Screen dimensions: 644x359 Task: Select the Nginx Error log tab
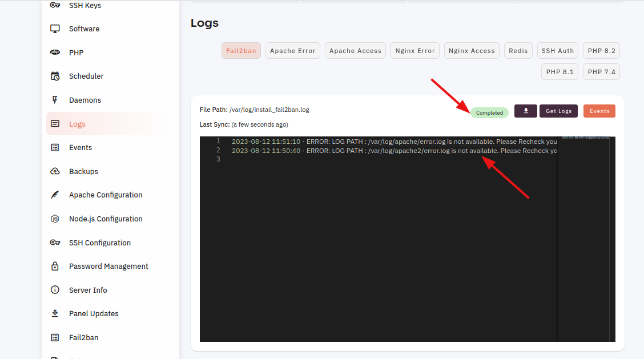tap(415, 51)
